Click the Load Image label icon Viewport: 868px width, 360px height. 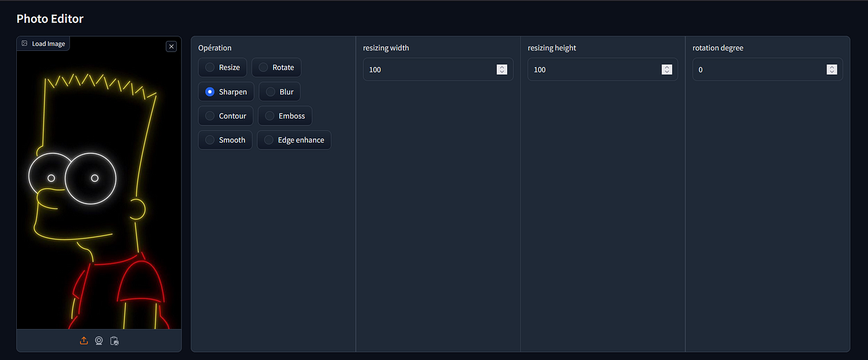tap(25, 43)
